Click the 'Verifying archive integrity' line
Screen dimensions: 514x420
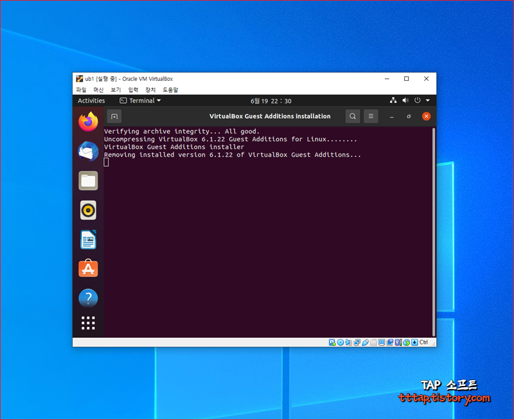tap(182, 132)
